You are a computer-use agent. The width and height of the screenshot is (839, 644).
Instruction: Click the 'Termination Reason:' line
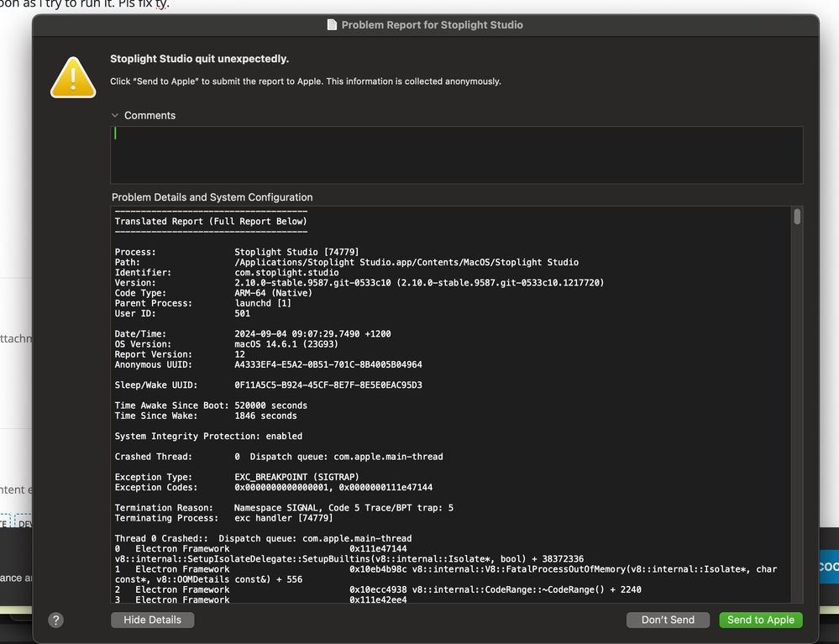[x=284, y=508]
